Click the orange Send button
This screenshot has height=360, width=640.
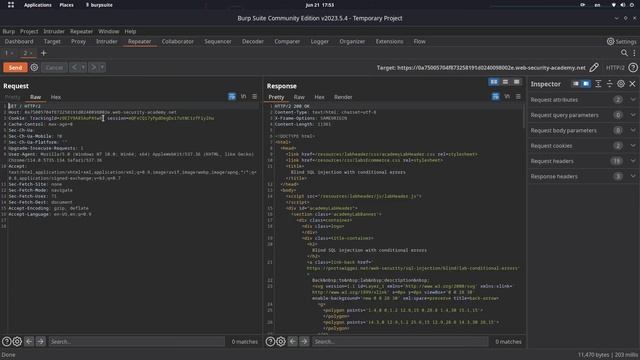pyautogui.click(x=15, y=67)
